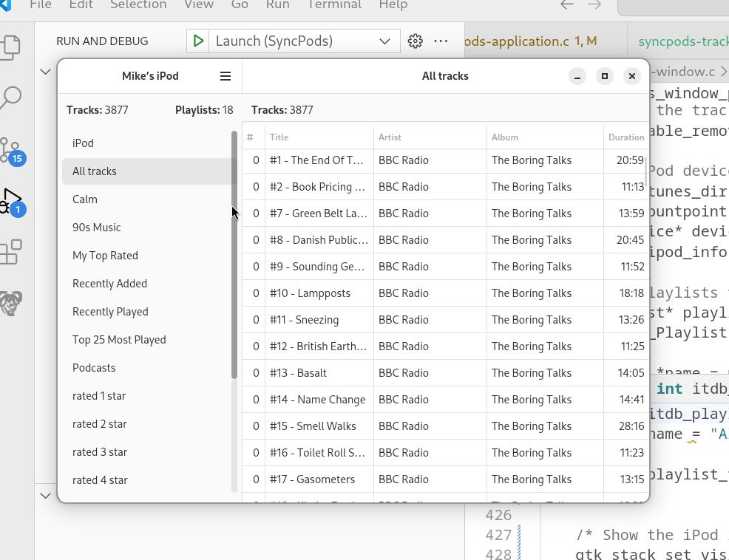729x560 pixels.
Task: Open the Run and Debug view icon
Action: [x=12, y=202]
